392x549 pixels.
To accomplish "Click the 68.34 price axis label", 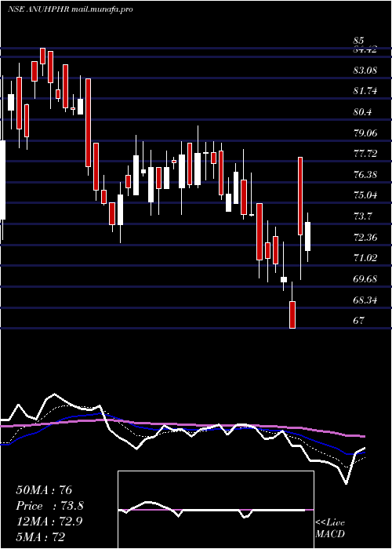I will (365, 300).
